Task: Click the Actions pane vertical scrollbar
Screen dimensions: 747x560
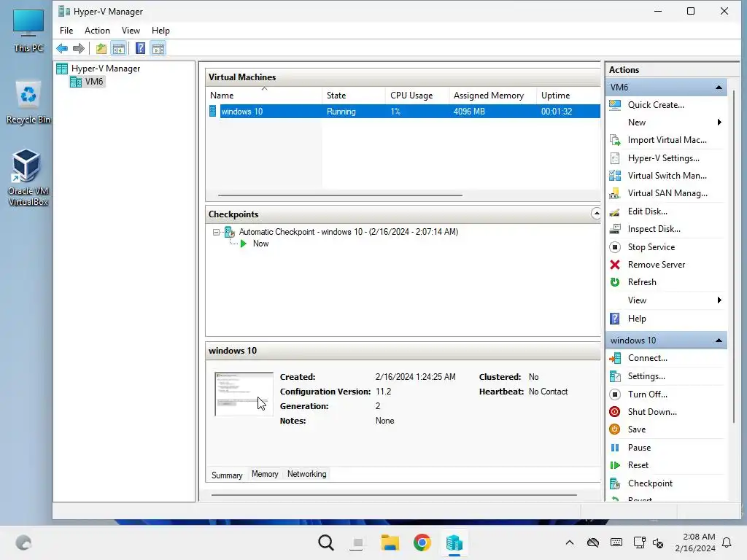Action: click(733, 257)
